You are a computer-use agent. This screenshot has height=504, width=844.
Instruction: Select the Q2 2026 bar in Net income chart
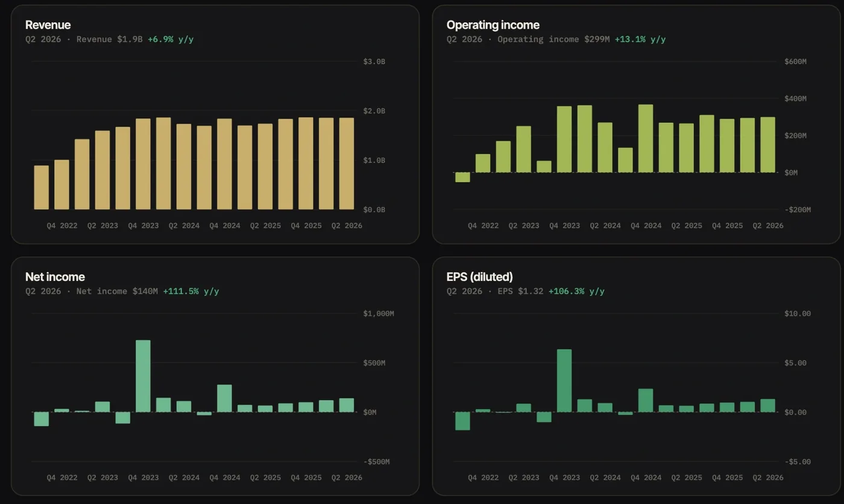point(347,405)
